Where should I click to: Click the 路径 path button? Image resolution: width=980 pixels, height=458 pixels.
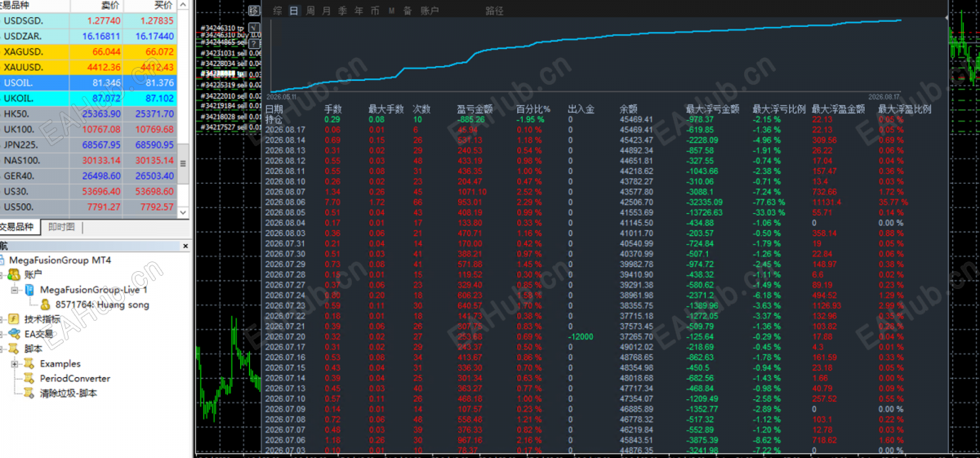(494, 11)
